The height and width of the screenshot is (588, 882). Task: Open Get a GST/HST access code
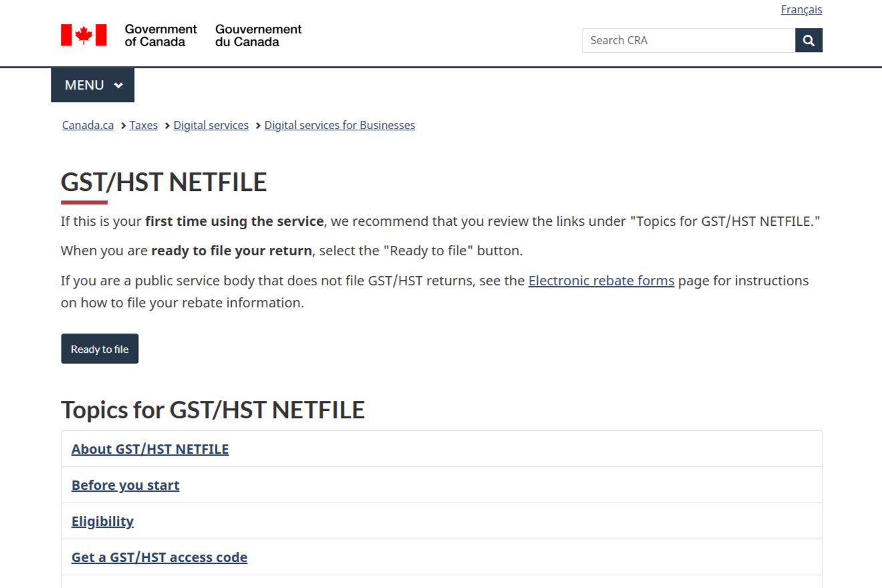159,557
